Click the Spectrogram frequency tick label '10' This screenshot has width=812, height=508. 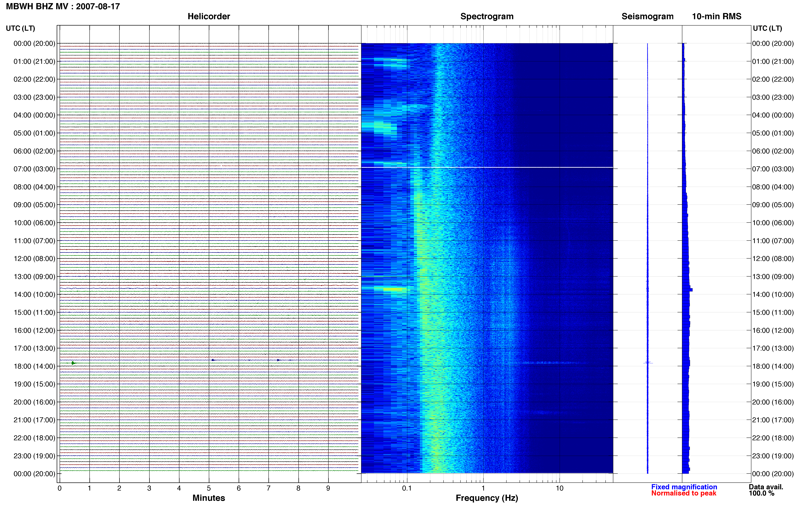coord(559,488)
